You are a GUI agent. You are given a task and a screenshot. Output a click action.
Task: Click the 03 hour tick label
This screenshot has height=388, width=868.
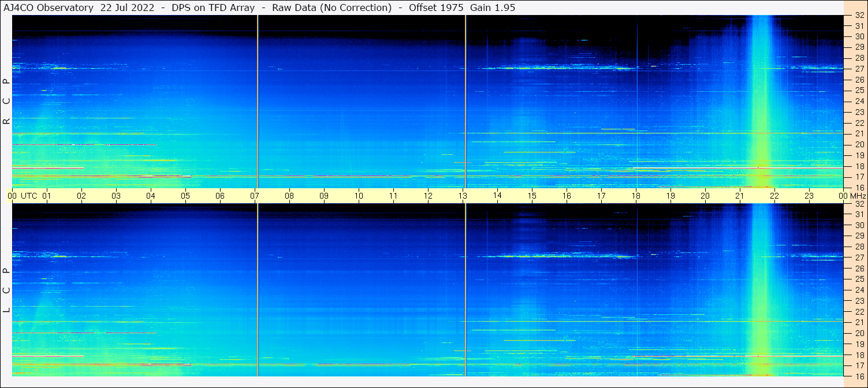pyautogui.click(x=116, y=196)
